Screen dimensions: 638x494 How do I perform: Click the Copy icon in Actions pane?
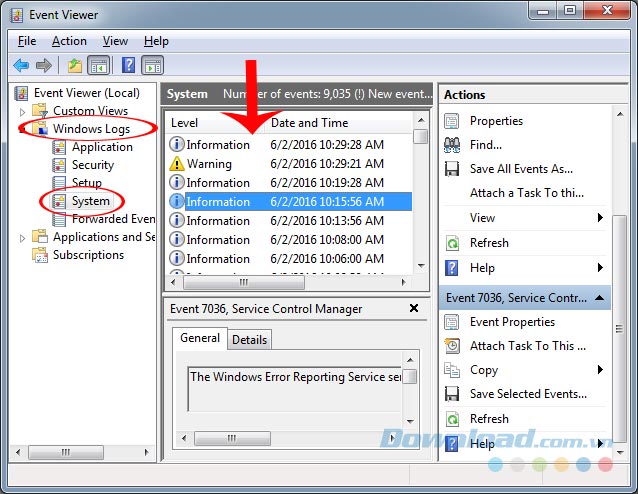[452, 370]
